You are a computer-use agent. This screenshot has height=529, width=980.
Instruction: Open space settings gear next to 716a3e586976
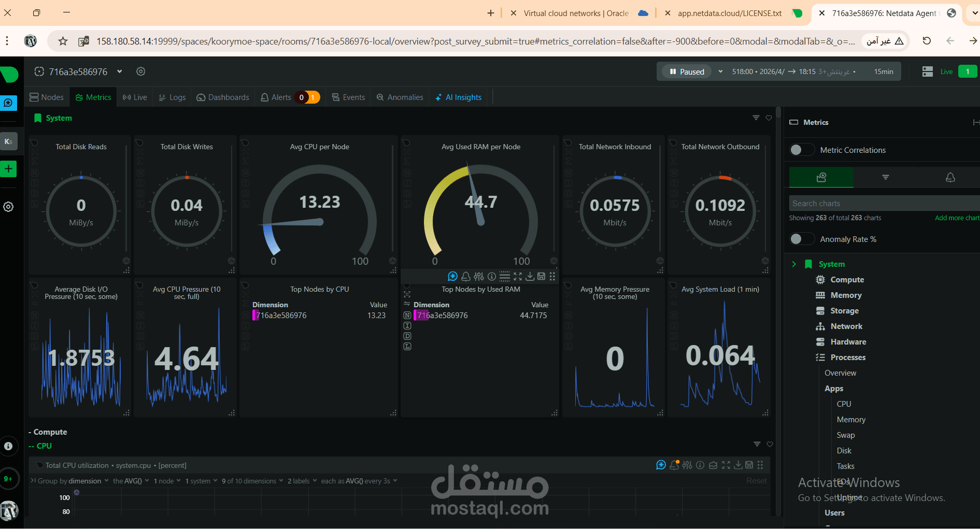140,72
